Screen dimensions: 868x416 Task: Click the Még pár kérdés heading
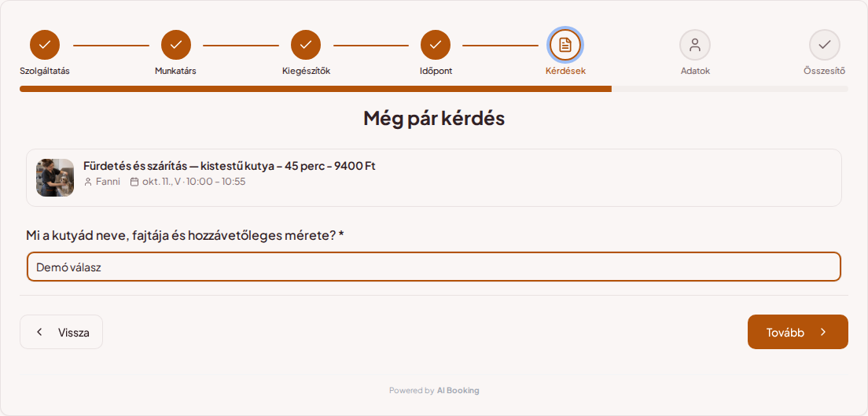[434, 119]
